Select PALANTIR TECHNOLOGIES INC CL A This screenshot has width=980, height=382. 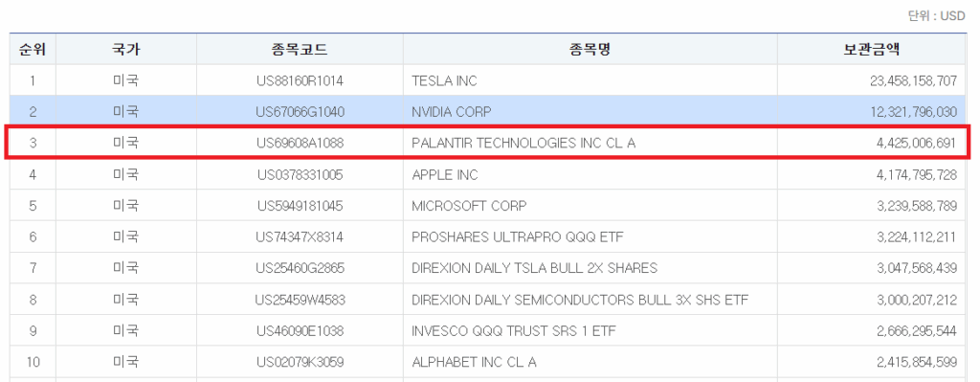[x=523, y=144]
